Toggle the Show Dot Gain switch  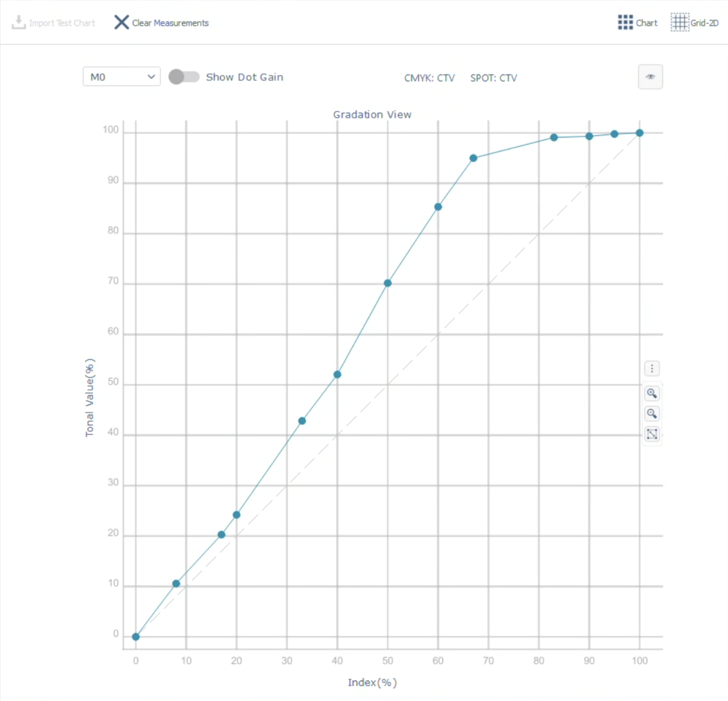tap(184, 77)
